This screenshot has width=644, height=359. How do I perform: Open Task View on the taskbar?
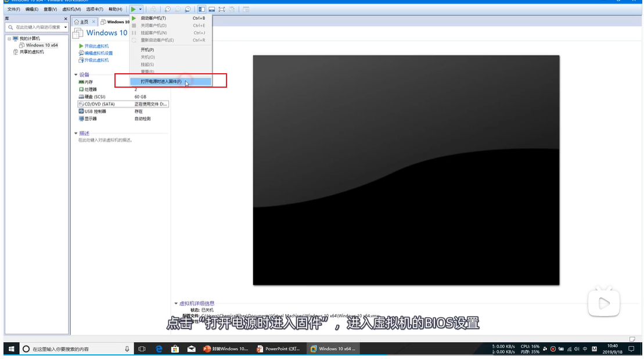[x=142, y=349]
